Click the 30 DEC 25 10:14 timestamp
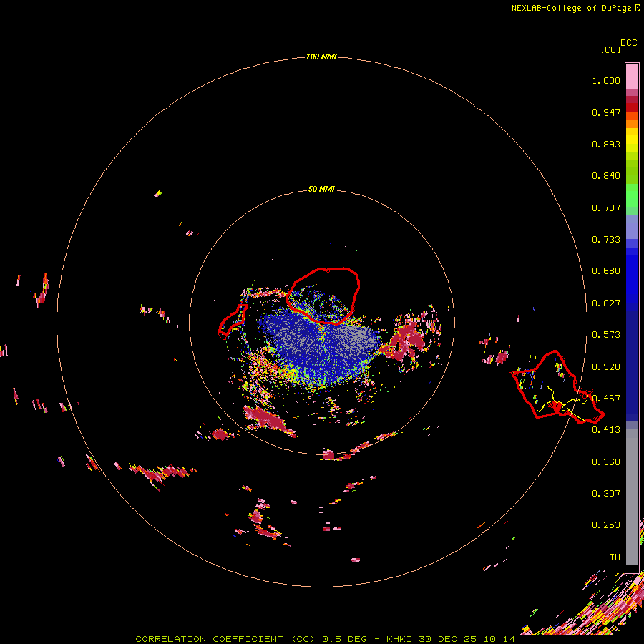 (467, 639)
